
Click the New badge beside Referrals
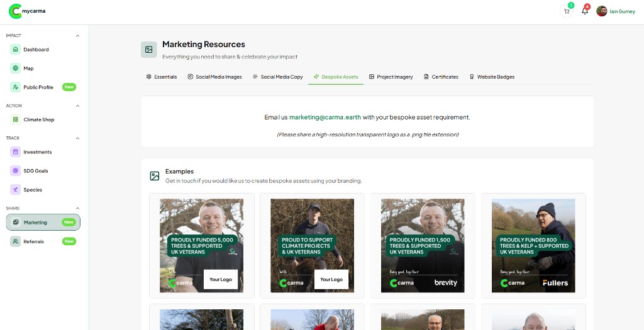pyautogui.click(x=69, y=241)
